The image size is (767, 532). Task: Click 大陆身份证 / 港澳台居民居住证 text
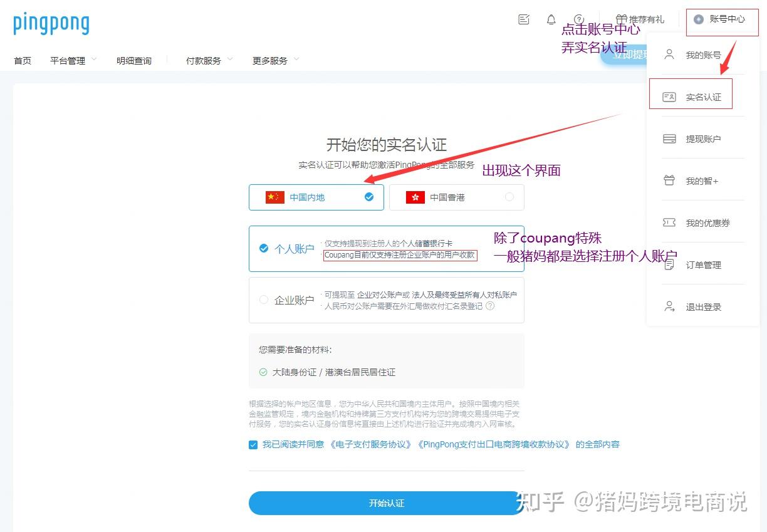pos(334,372)
